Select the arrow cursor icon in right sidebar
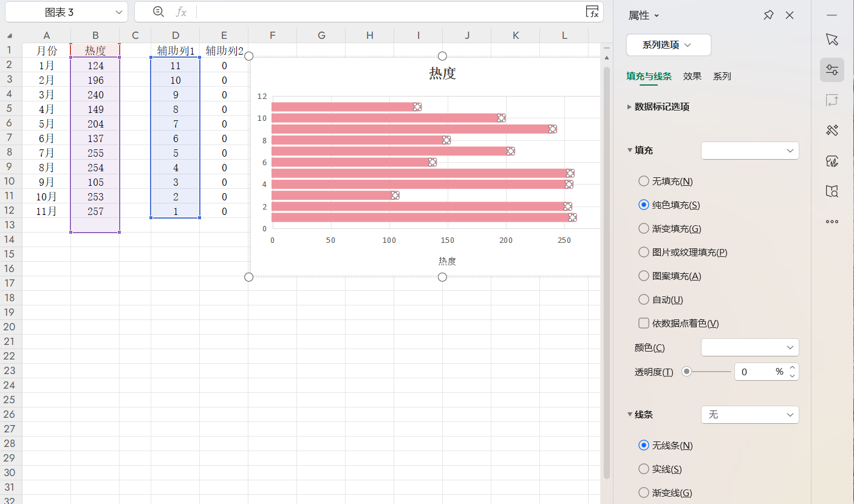Screen dimensions: 854x504 pyautogui.click(x=832, y=39)
